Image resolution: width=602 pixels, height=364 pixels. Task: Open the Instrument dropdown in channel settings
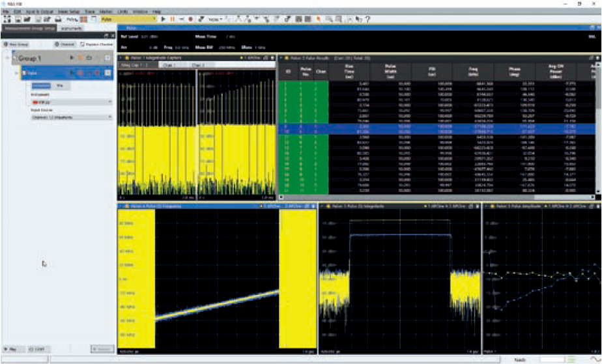(72, 103)
